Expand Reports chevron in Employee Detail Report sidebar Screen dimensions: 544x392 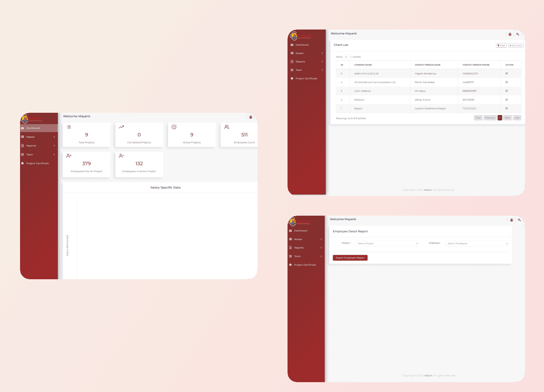coord(321,248)
